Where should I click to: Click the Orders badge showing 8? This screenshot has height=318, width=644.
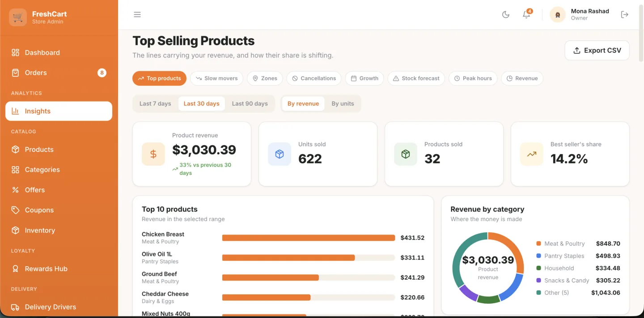pos(102,73)
